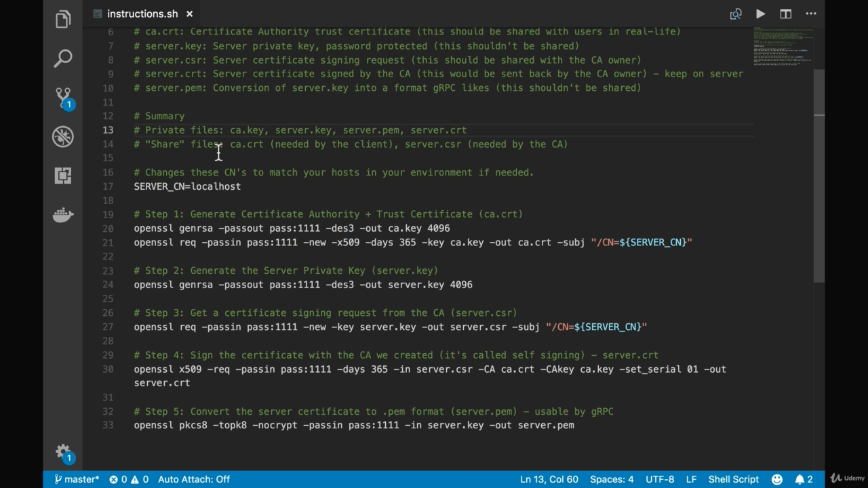Open the Extensions view icon
Screen dimensions: 868x488
[x=63, y=176]
